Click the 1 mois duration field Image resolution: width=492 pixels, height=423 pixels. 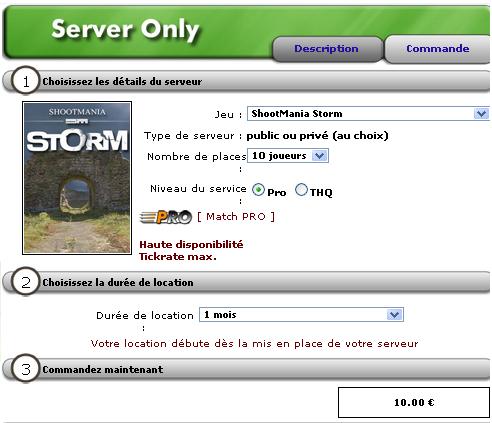click(x=301, y=315)
